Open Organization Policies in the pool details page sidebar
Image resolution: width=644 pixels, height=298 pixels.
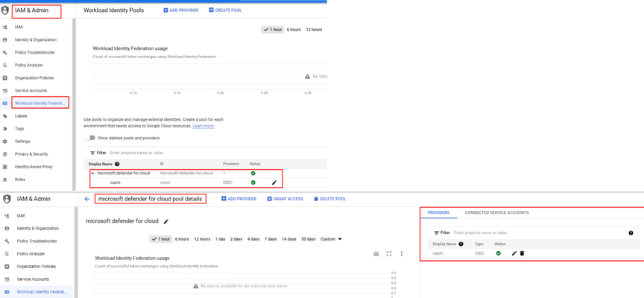pos(35,267)
